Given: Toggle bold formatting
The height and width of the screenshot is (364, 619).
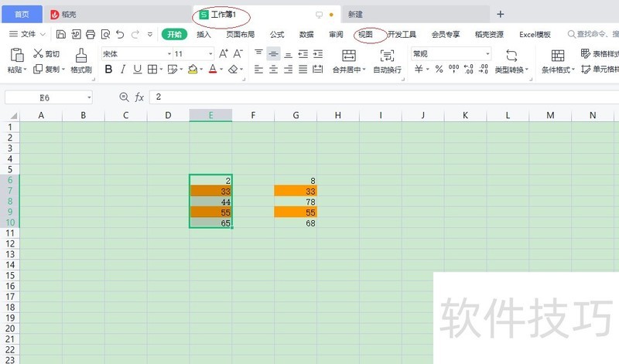Looking at the screenshot, I should pos(108,69).
